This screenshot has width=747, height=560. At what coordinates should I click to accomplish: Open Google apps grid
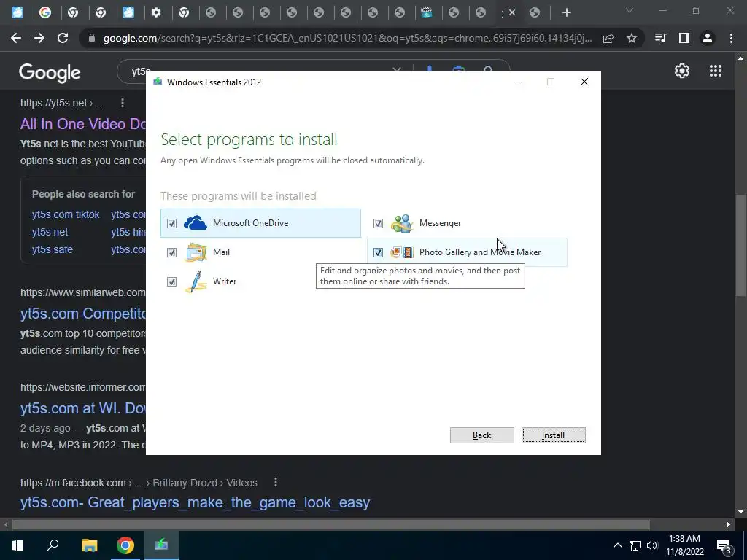716,71
